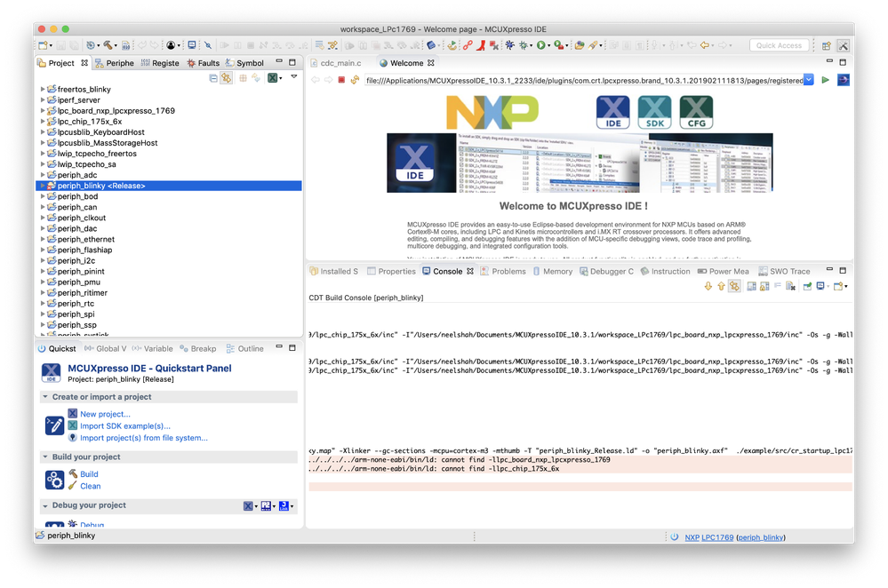
Task: Click the red chain link toolbar icon
Action: (x=468, y=45)
